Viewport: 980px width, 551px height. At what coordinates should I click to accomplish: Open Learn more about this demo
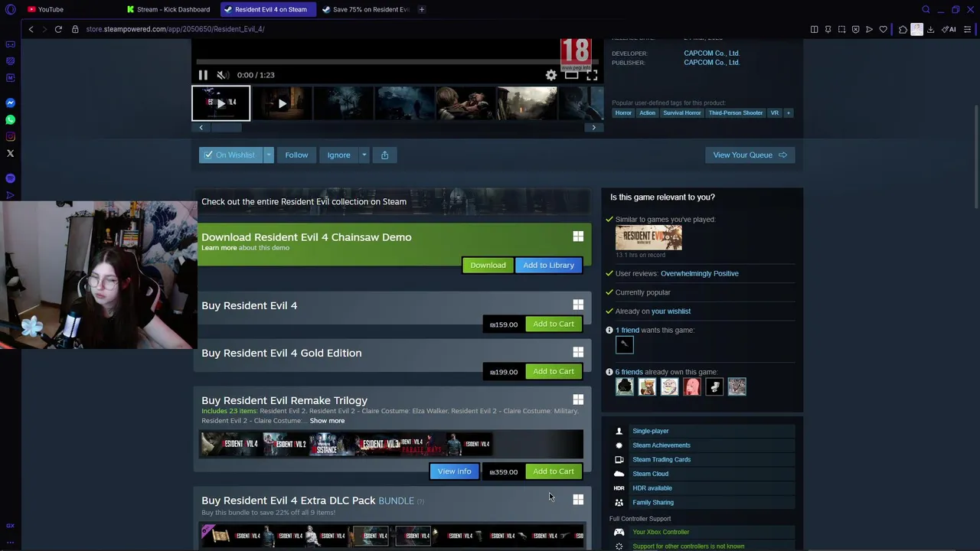(x=219, y=248)
